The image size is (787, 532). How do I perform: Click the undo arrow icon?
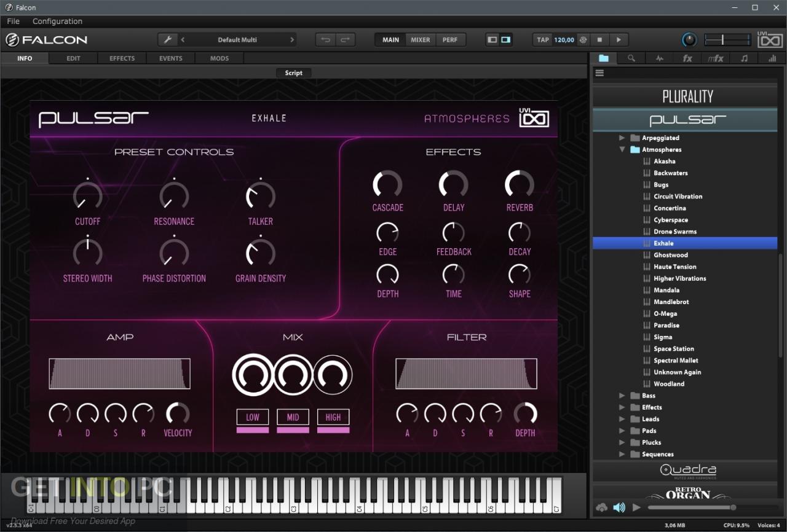point(326,39)
